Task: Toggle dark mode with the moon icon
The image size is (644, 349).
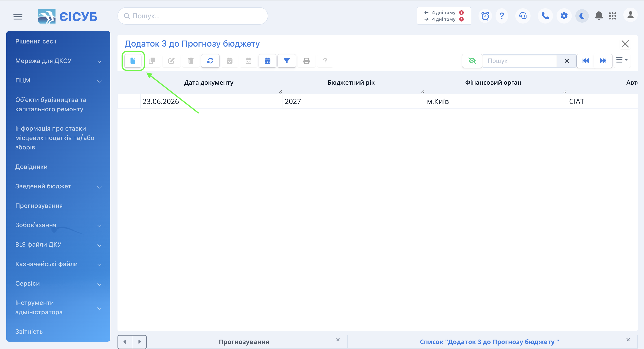Action: 582,16
